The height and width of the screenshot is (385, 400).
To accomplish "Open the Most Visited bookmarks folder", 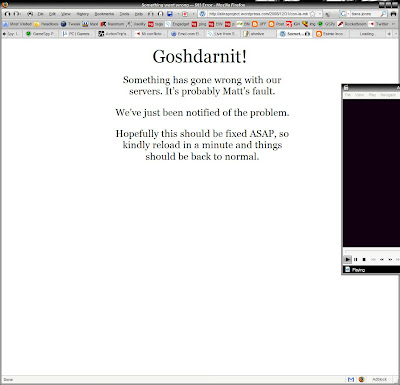I will (17, 24).
